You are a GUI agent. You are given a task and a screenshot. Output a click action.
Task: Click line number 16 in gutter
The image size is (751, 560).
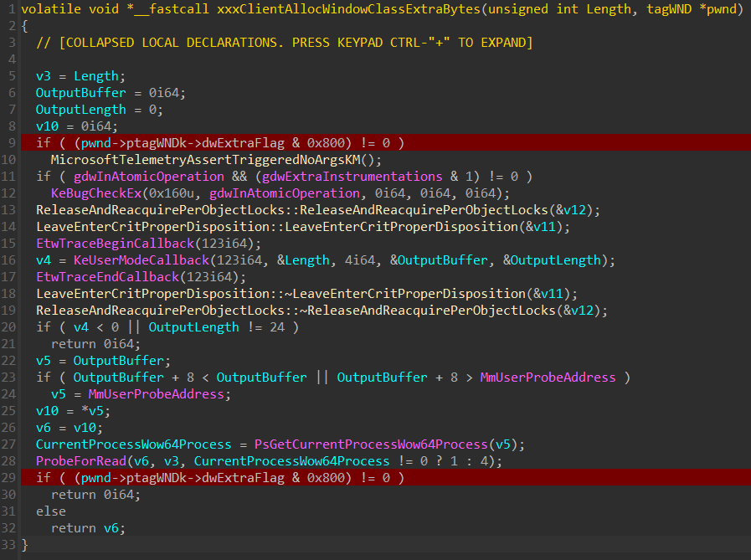click(x=8, y=260)
